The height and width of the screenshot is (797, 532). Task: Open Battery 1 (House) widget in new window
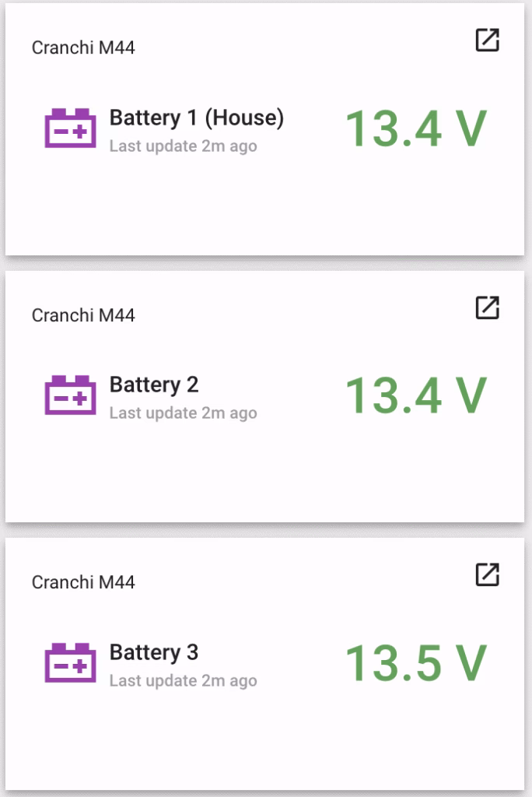[x=487, y=40]
